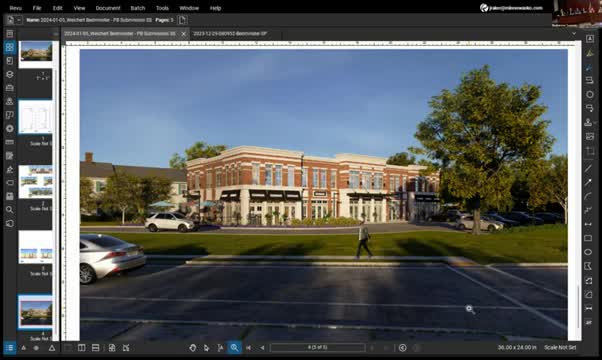
Task: Select the elevations page 3 thumbnail
Action: pyautogui.click(x=35, y=247)
